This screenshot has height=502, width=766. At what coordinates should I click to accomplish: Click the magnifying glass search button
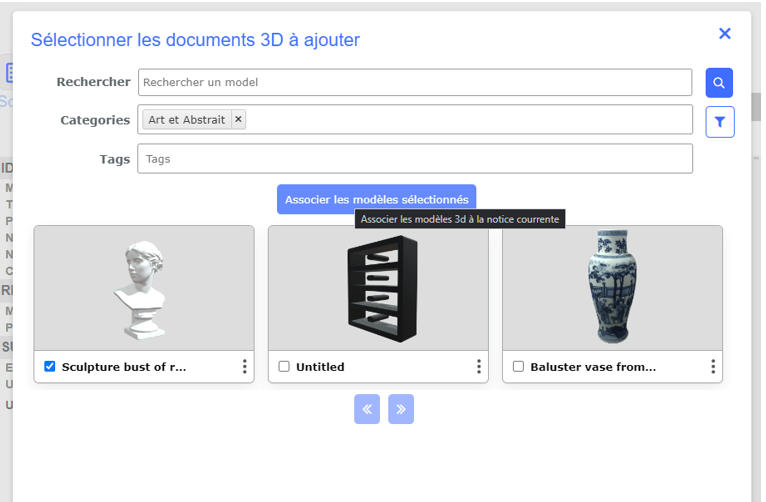pyautogui.click(x=719, y=82)
